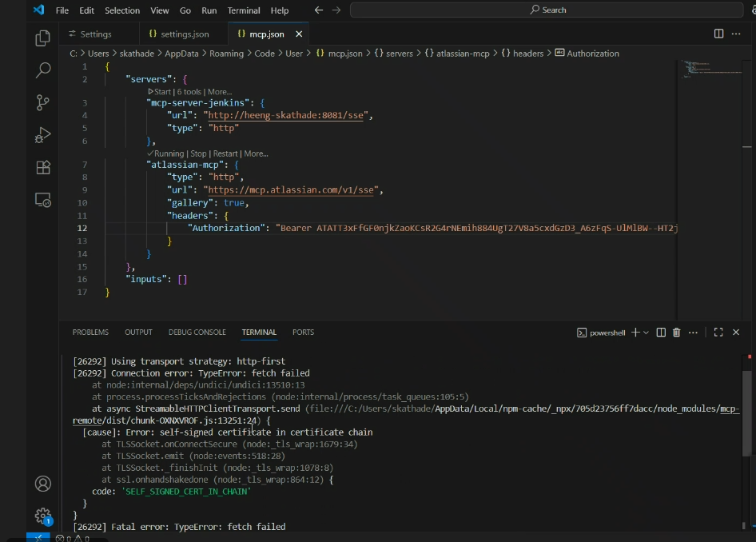
Task: Open the Terminal menu
Action: (x=244, y=10)
